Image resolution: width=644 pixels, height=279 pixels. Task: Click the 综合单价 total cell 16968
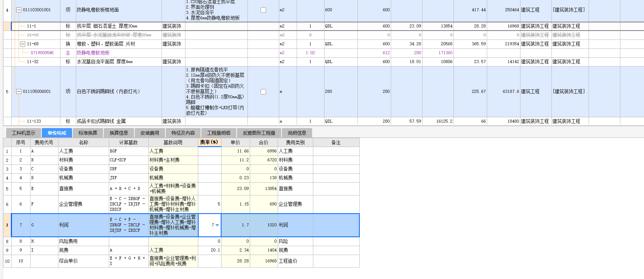pyautogui.click(x=264, y=261)
